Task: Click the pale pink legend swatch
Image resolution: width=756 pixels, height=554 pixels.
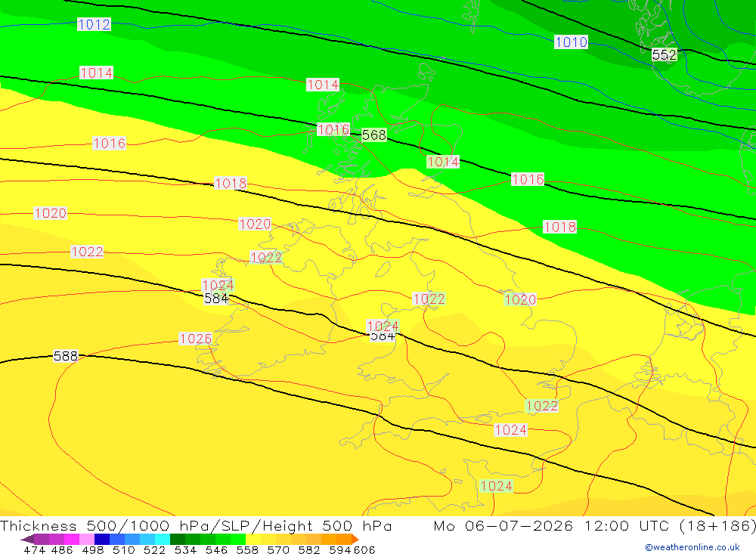Action: (x=87, y=539)
